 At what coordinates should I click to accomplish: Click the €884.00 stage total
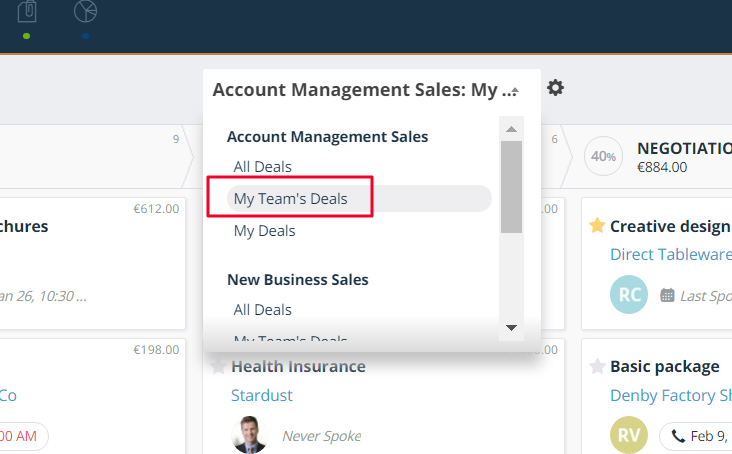pos(662,167)
